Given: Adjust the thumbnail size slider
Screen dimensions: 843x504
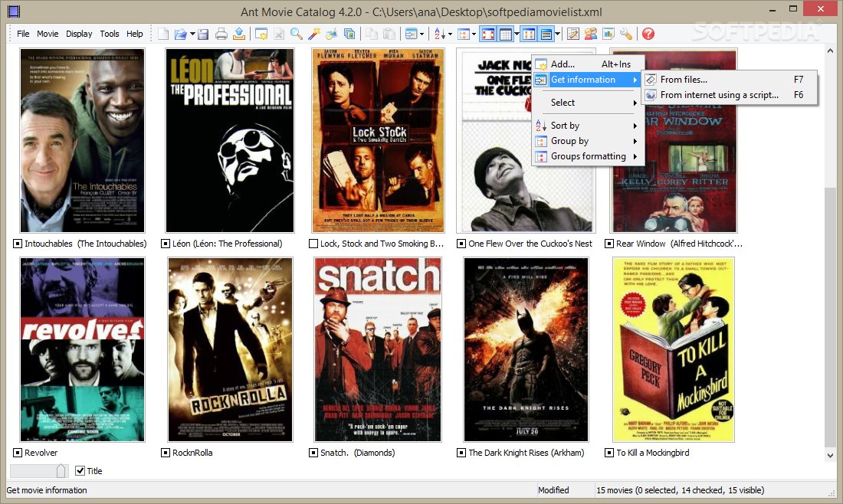Looking at the screenshot, I should (61, 471).
